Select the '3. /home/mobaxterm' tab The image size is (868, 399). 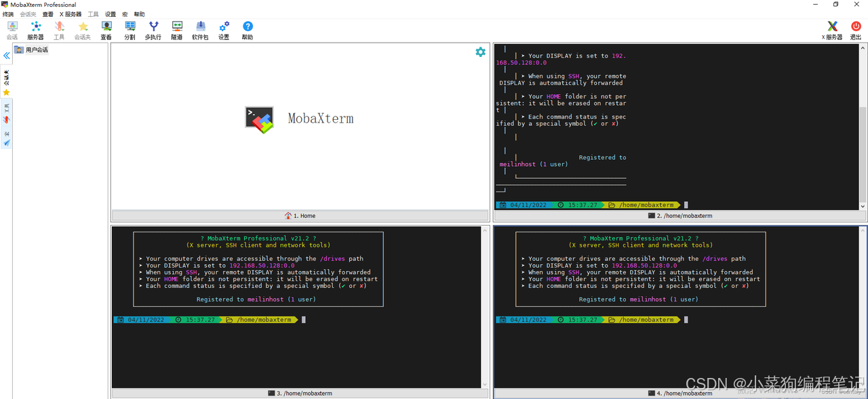[300, 393]
